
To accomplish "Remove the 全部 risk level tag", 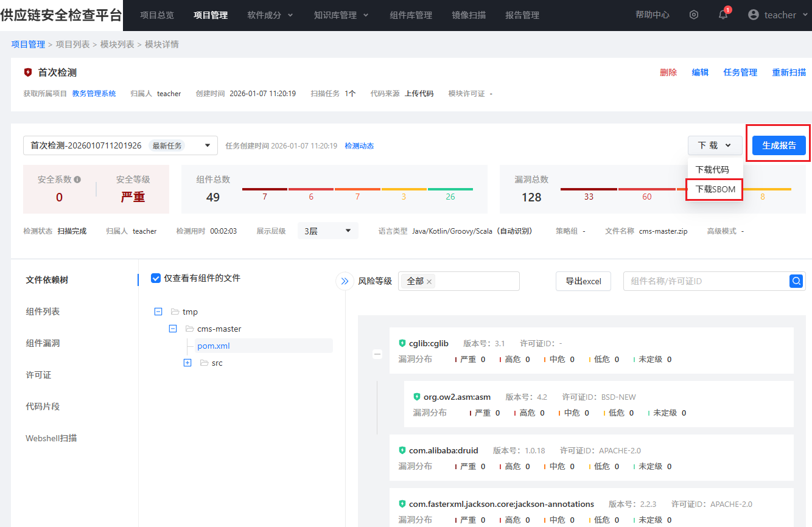I will [429, 282].
